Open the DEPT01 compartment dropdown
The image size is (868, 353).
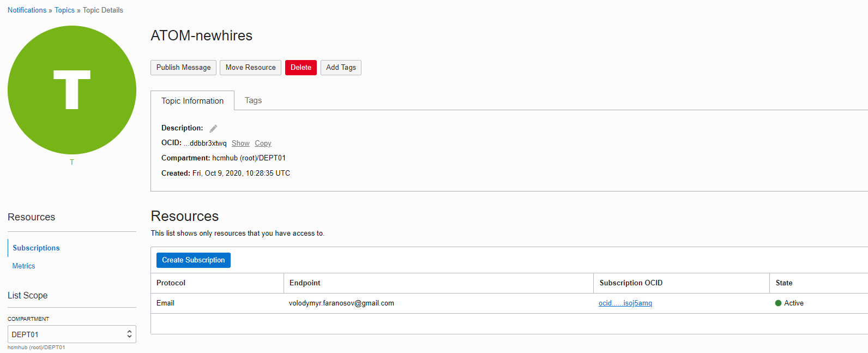tap(71, 334)
